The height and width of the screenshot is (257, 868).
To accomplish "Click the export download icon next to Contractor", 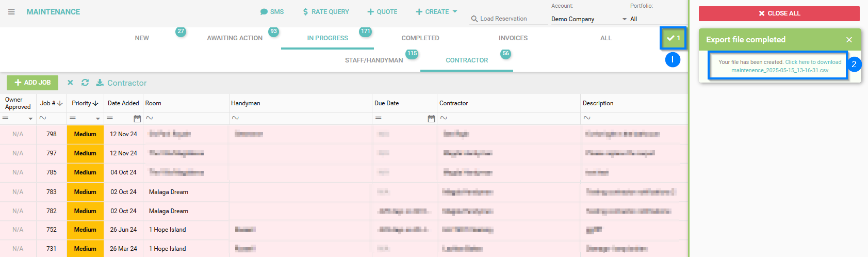I will (100, 83).
